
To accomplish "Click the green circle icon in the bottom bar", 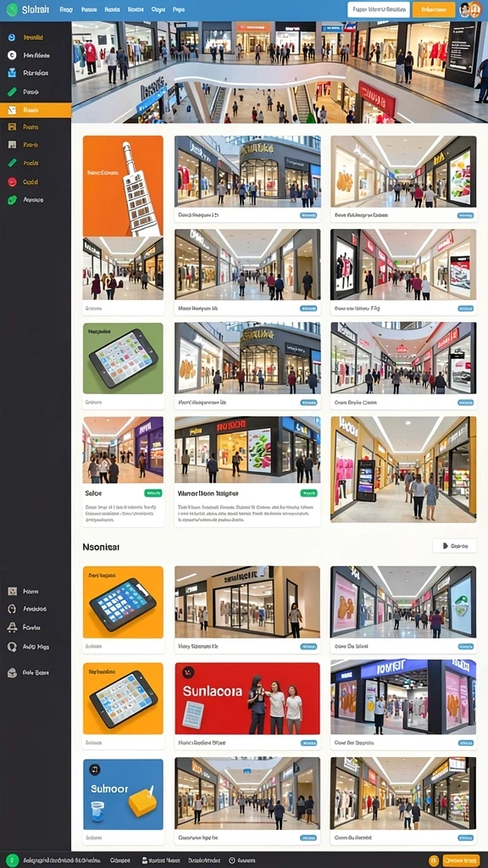I will (12, 860).
